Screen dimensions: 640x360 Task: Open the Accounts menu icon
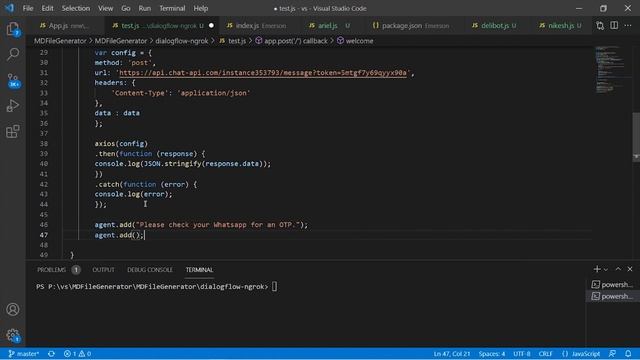point(13,309)
